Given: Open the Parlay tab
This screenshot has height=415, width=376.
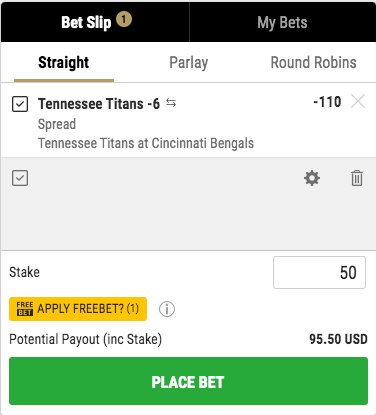Looking at the screenshot, I should pyautogui.click(x=189, y=63).
